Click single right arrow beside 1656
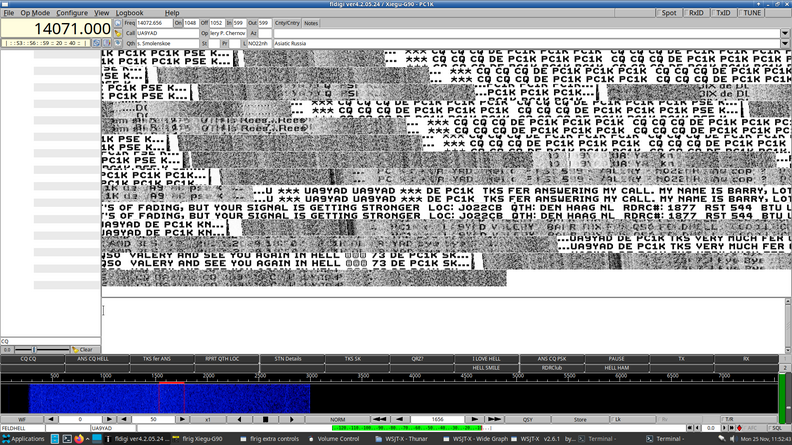This screenshot has height=445, width=792. tap(474, 419)
